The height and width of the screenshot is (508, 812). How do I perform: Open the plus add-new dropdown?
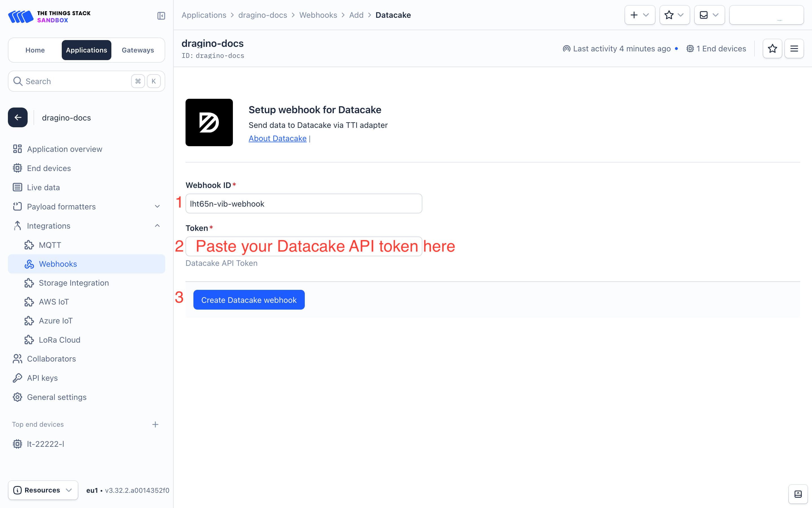[639, 15]
